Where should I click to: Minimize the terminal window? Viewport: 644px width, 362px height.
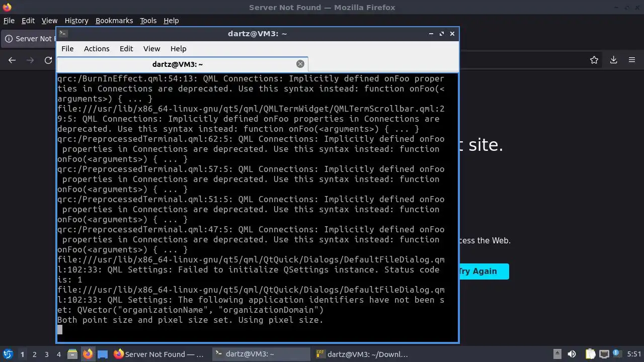[x=431, y=34]
